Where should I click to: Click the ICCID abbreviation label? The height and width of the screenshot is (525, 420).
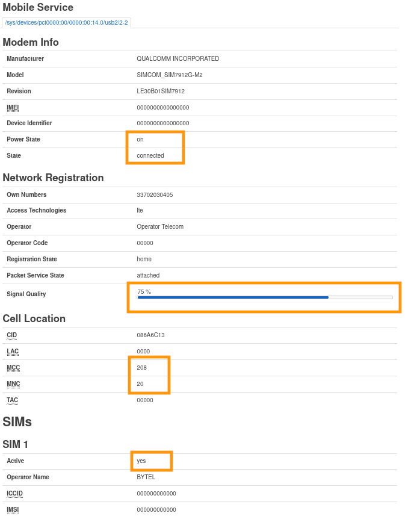(x=15, y=493)
